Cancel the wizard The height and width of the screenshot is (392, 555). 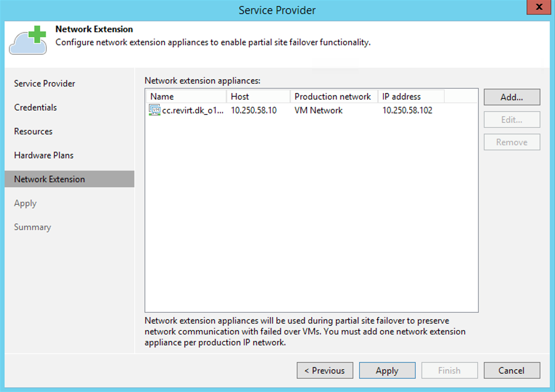point(512,370)
